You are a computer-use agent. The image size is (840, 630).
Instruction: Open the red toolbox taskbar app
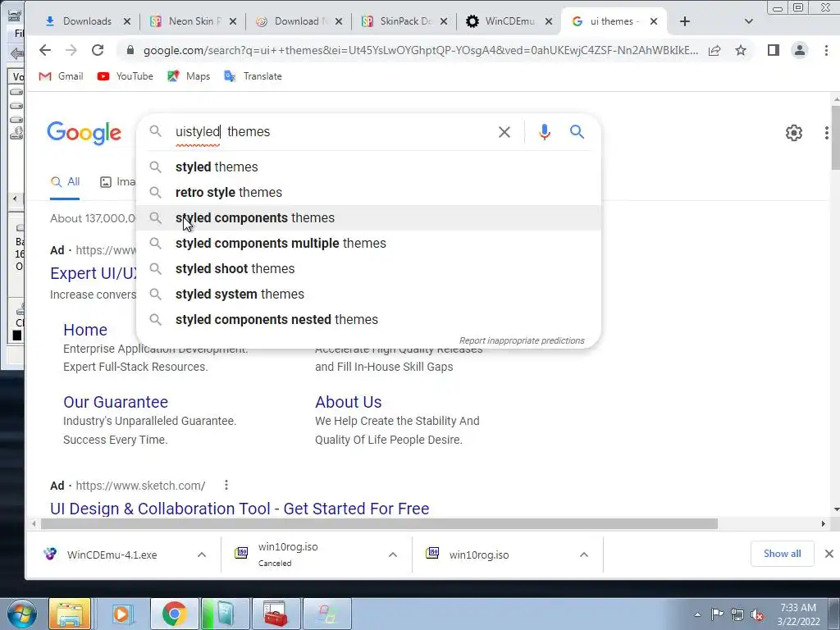click(275, 614)
